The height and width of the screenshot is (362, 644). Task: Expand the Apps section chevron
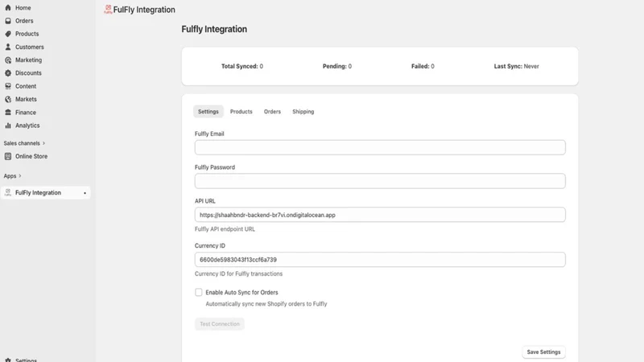19,176
